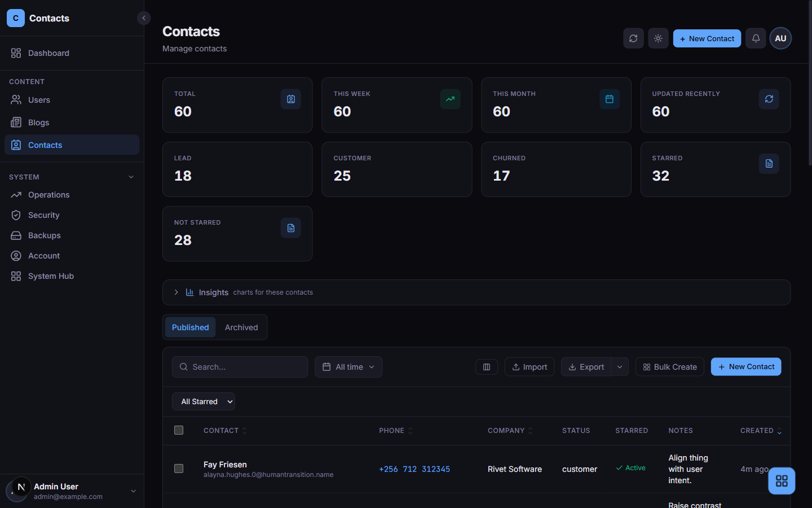Open System Hub in the sidebar
The height and width of the screenshot is (508, 812).
72,276
